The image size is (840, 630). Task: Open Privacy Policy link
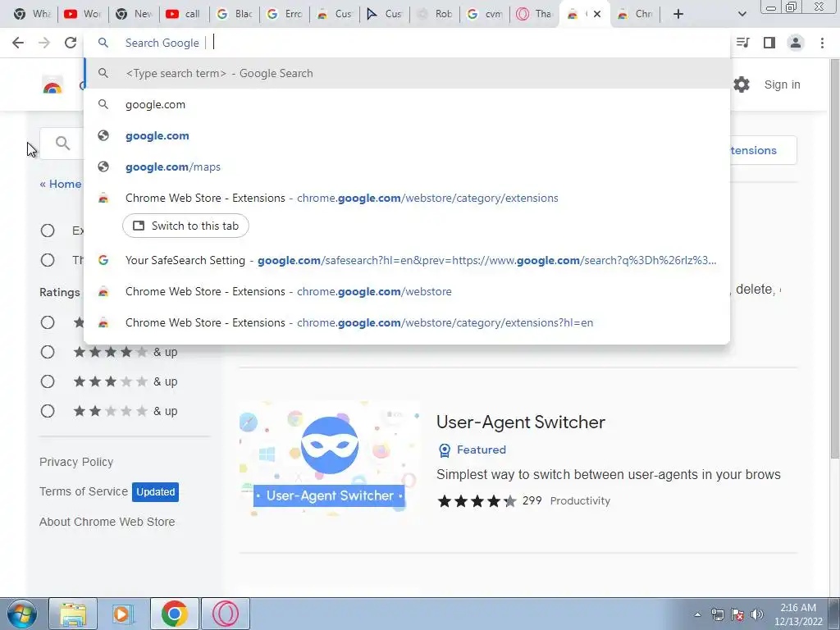pos(76,462)
